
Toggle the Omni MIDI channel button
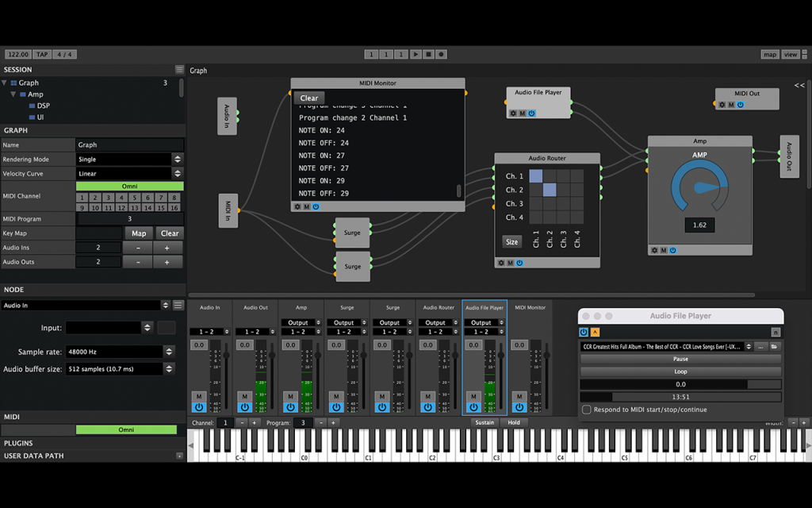pyautogui.click(x=129, y=186)
